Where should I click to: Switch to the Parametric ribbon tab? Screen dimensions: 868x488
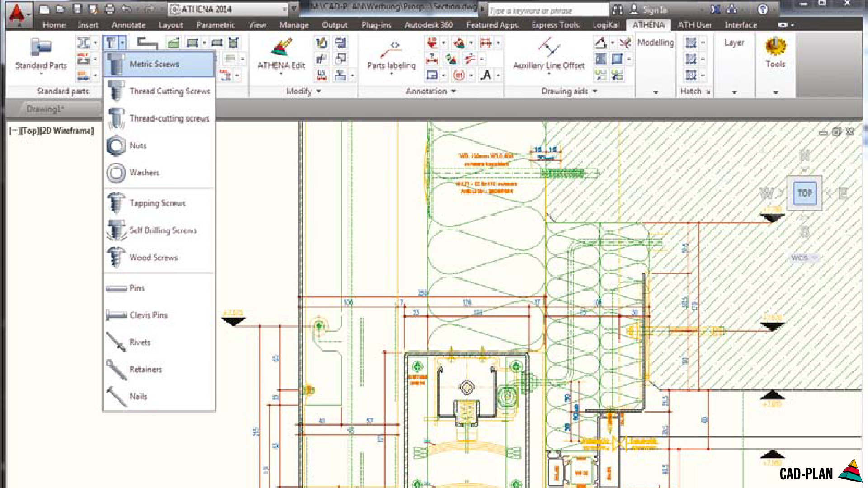pyautogui.click(x=216, y=25)
